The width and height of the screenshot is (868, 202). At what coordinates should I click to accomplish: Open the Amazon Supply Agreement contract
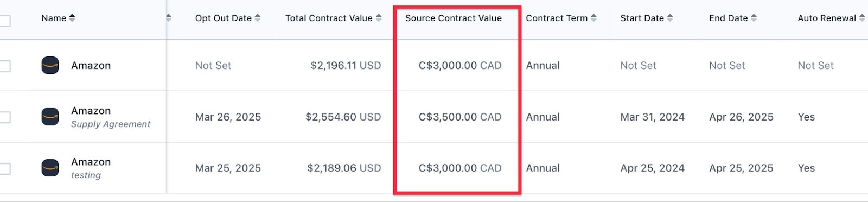click(111, 117)
